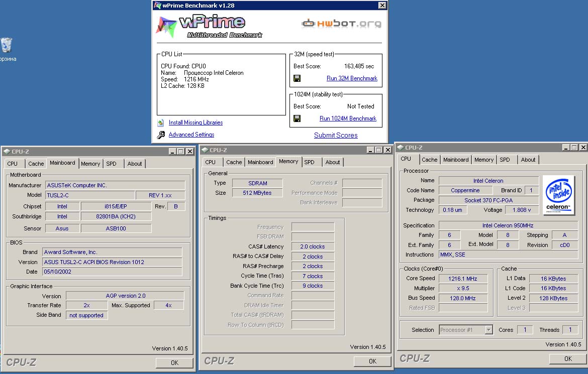Switch to CPU tab in Memory window
588x374 pixels.
tap(211, 162)
